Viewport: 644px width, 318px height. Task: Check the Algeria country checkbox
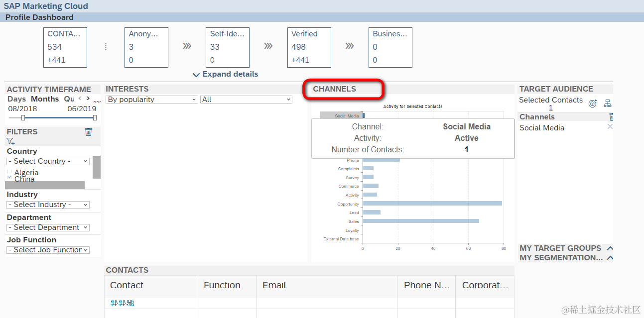(x=9, y=172)
